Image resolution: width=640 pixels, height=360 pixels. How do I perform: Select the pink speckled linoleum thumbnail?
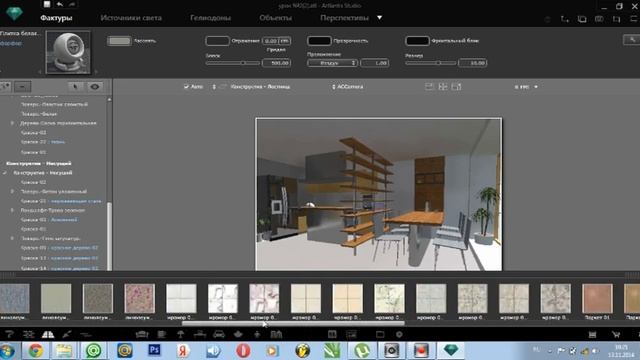coord(140,299)
